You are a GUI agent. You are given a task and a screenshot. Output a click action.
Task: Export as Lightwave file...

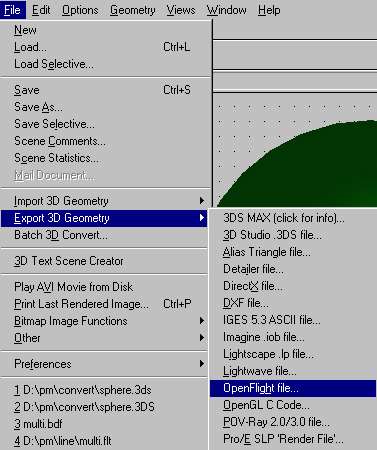(293, 371)
